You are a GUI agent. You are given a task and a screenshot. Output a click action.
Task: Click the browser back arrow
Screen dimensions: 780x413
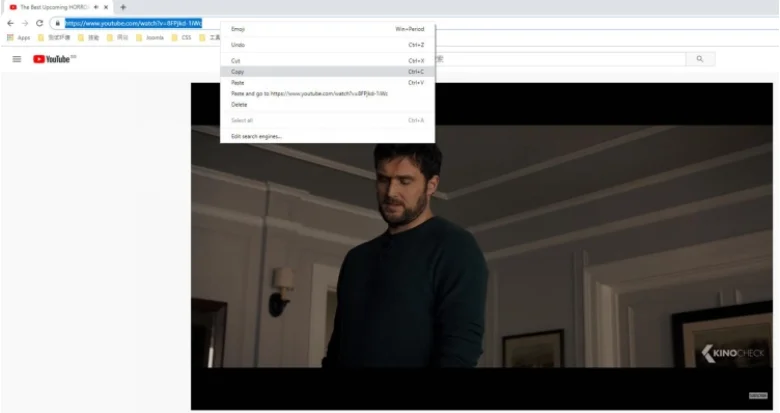[10, 23]
